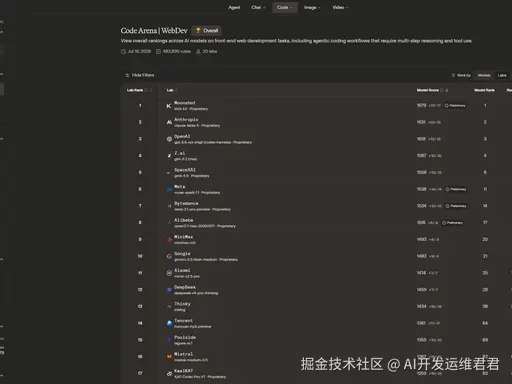Click the MiniMax lab logo icon
Viewport: 512px width, 384px height.
pos(169,240)
